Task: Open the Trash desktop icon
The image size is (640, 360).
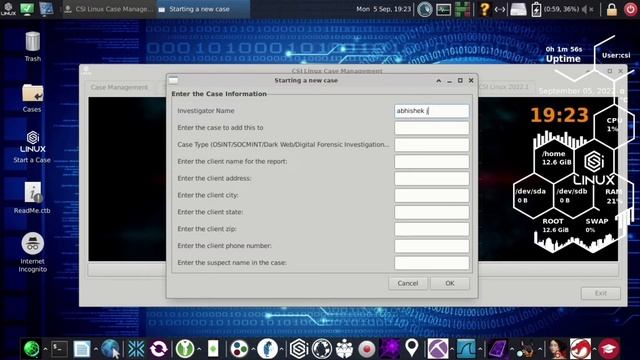Action: point(33,46)
